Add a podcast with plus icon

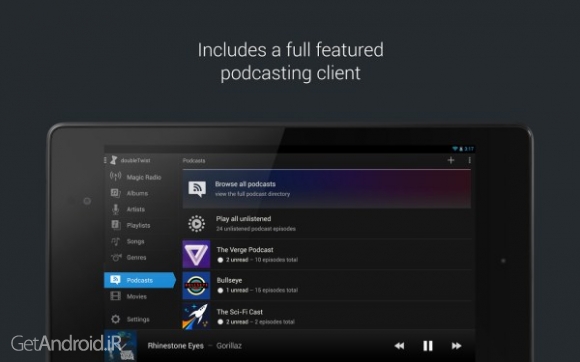(x=451, y=160)
